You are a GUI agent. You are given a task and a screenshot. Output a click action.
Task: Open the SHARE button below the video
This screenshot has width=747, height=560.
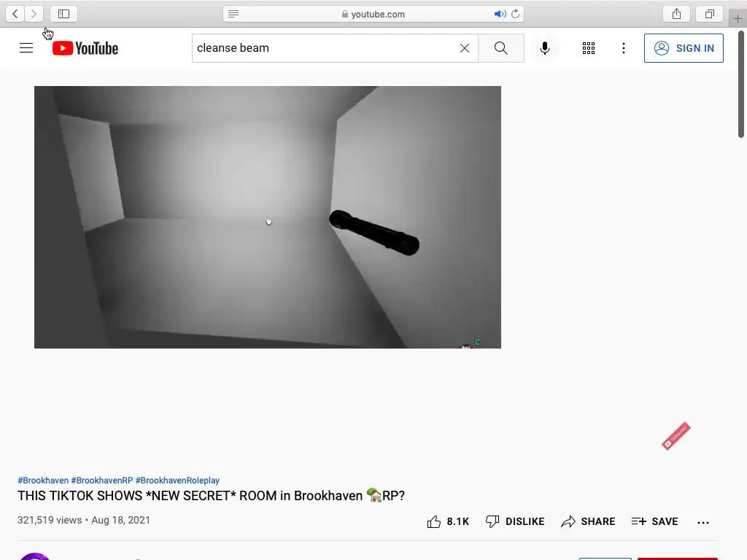(589, 522)
